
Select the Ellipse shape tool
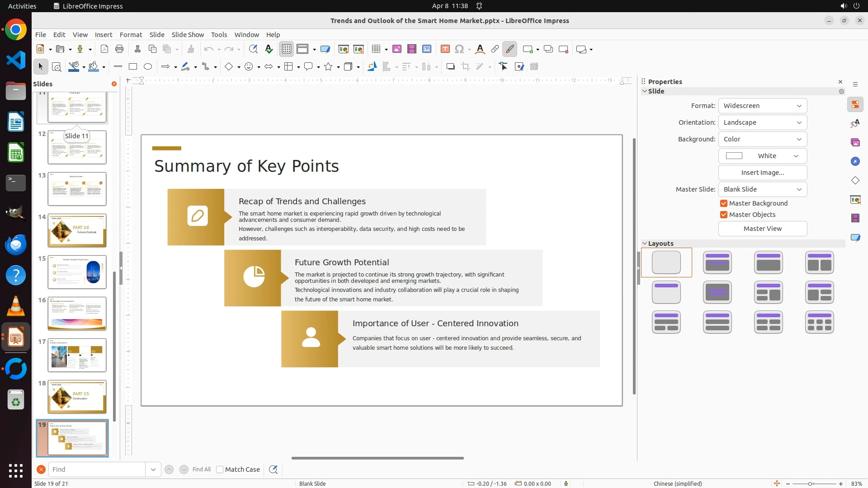pos(148,67)
